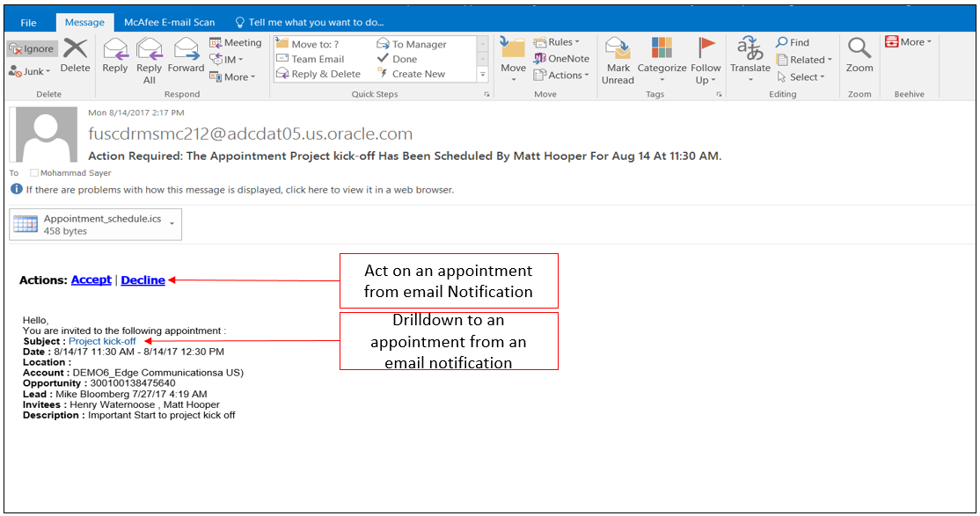Open the Actions dropdown in Move group
The height and width of the screenshot is (516, 980).
tap(561, 75)
